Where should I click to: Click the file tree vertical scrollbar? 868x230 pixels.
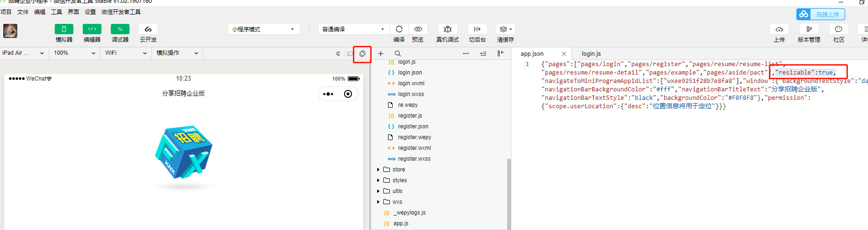pos(509,194)
